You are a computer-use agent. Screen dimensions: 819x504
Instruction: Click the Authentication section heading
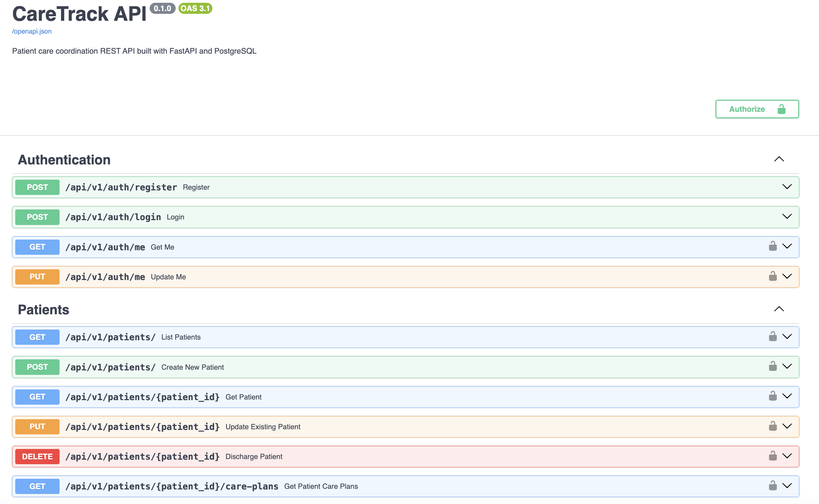click(x=64, y=160)
